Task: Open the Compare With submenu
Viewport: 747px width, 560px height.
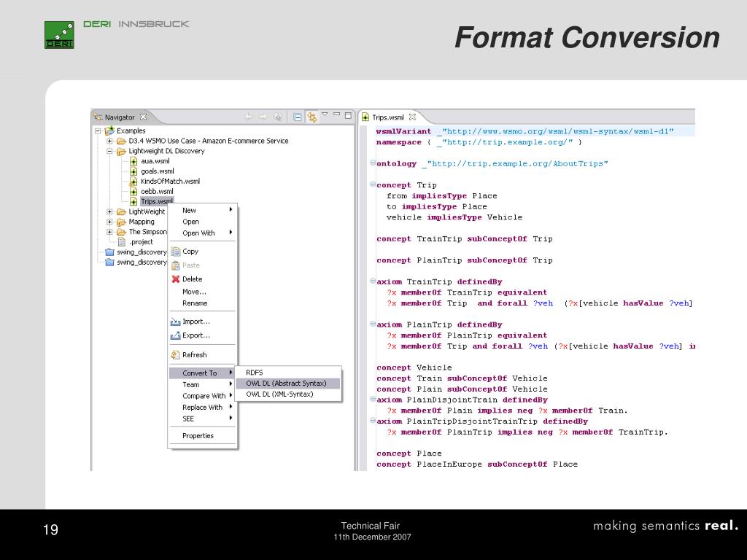Action: (x=203, y=396)
